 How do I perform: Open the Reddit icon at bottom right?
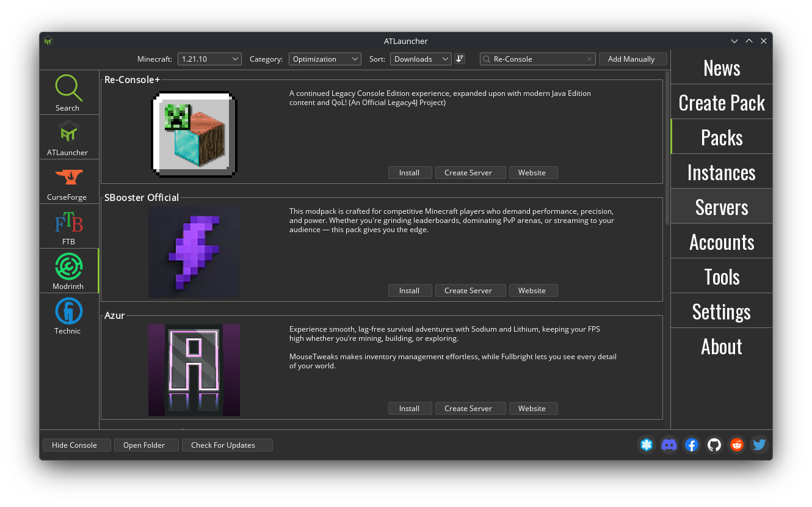[737, 445]
